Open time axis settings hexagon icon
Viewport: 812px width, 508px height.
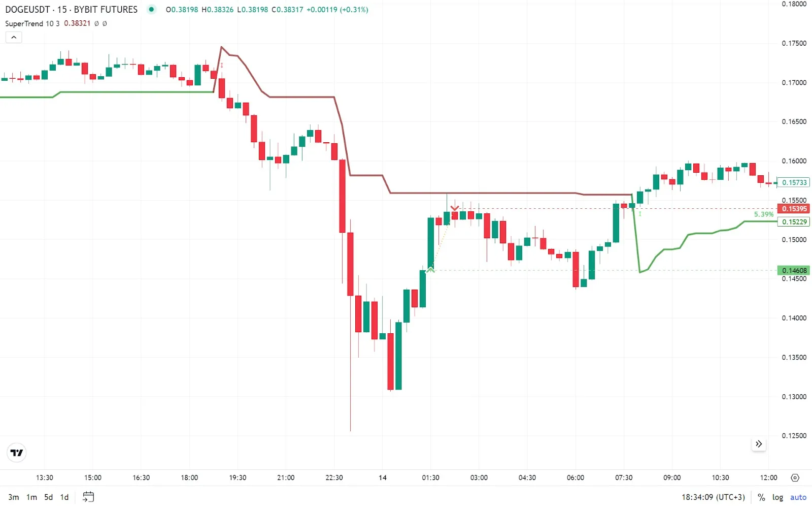795,478
